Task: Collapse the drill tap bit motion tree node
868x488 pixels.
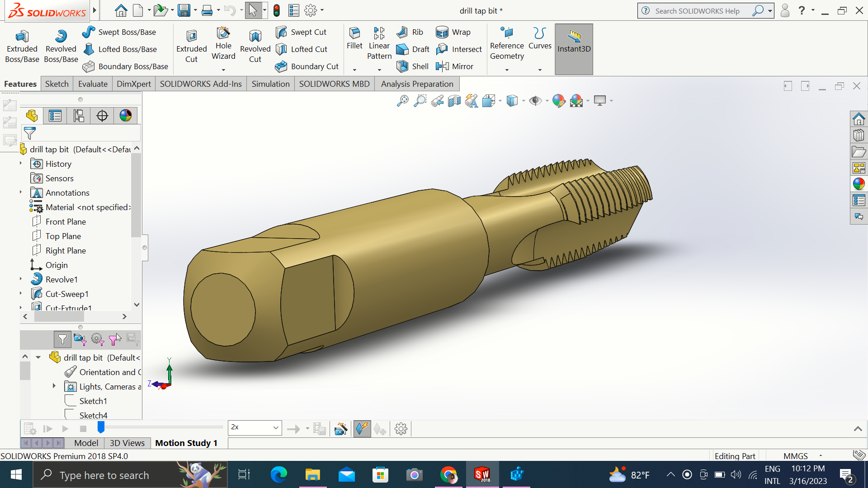Action: tap(38, 357)
